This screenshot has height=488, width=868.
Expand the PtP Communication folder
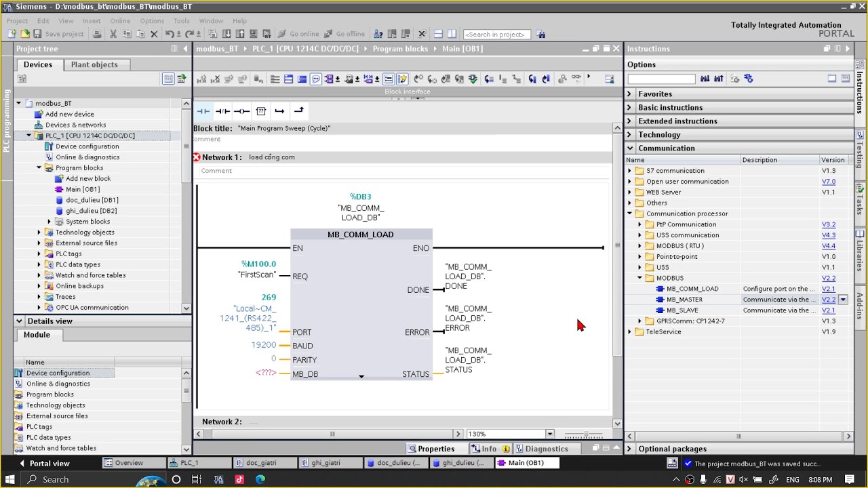coord(639,224)
